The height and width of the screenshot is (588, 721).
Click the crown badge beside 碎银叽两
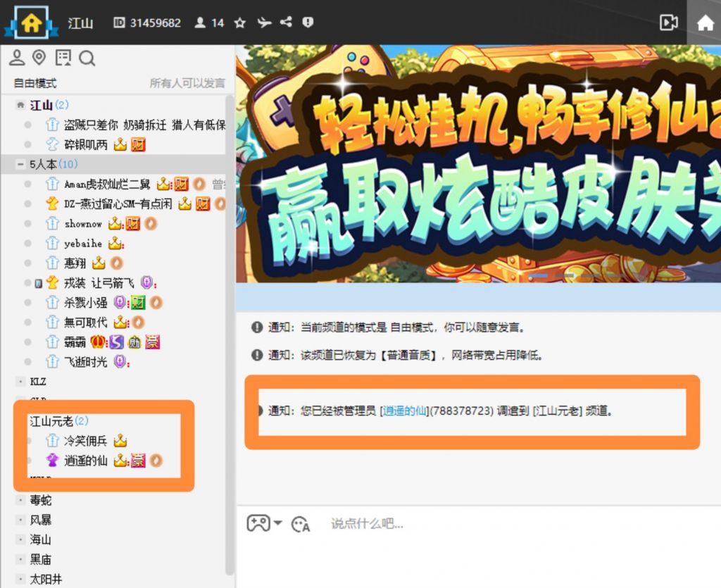pos(120,144)
